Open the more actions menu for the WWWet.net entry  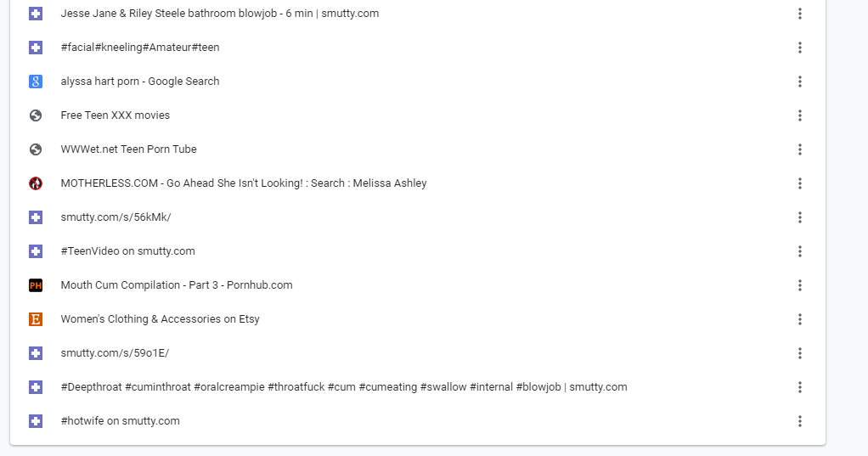pyautogui.click(x=800, y=149)
